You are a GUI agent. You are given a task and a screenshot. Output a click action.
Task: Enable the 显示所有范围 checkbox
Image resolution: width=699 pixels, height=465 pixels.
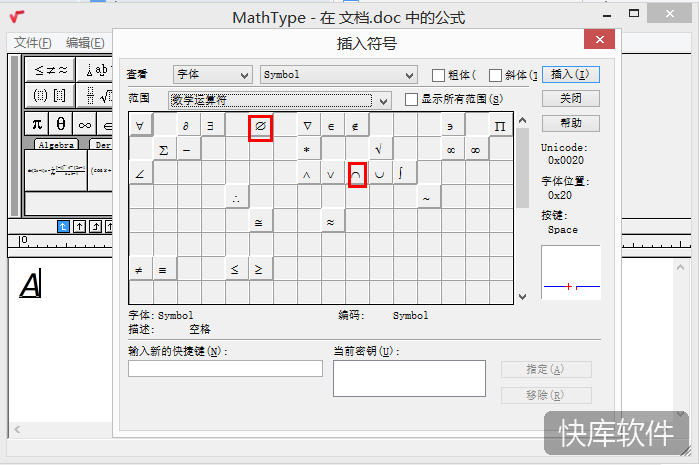click(x=411, y=99)
